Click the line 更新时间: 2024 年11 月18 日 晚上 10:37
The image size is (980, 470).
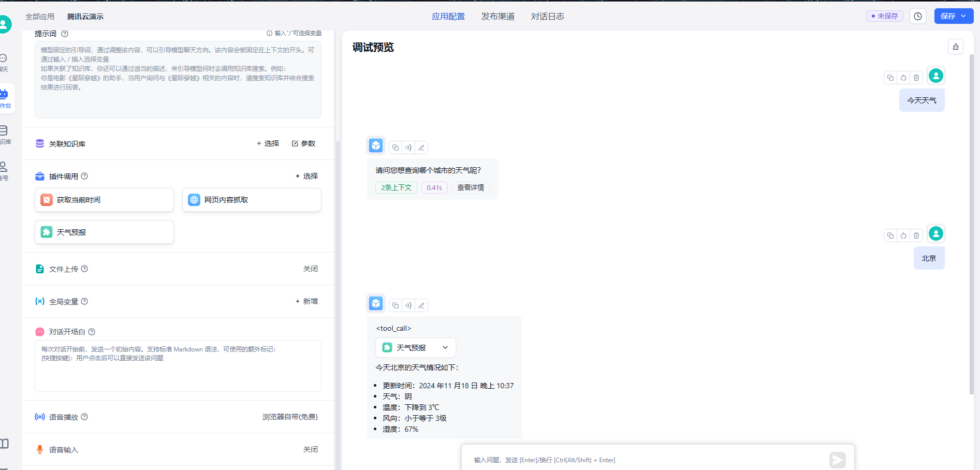[448, 386]
